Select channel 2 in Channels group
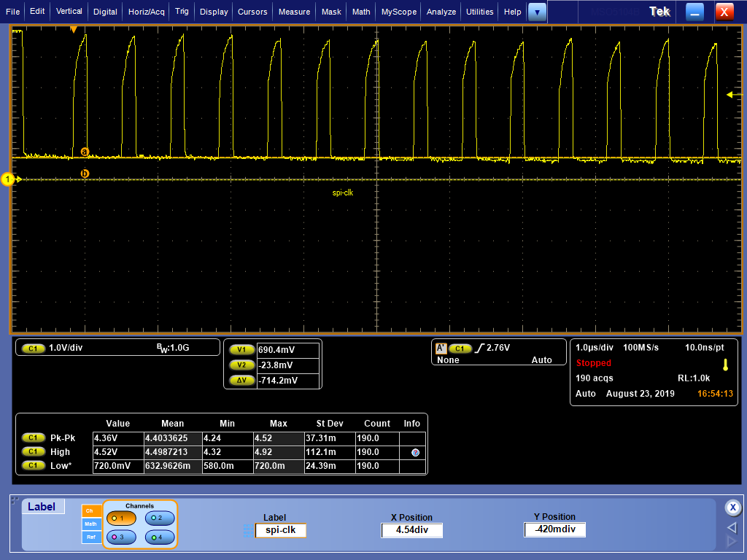747x560 pixels. 158,518
